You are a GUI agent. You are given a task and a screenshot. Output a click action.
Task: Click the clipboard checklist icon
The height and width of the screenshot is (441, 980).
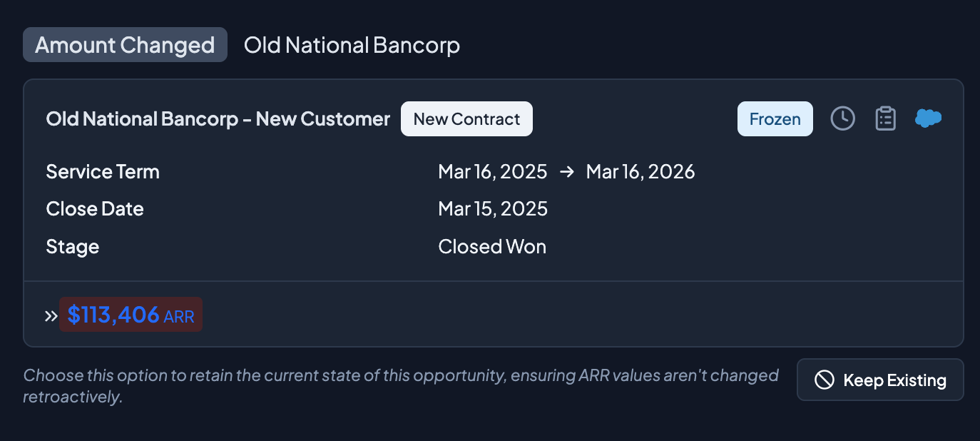coord(885,118)
